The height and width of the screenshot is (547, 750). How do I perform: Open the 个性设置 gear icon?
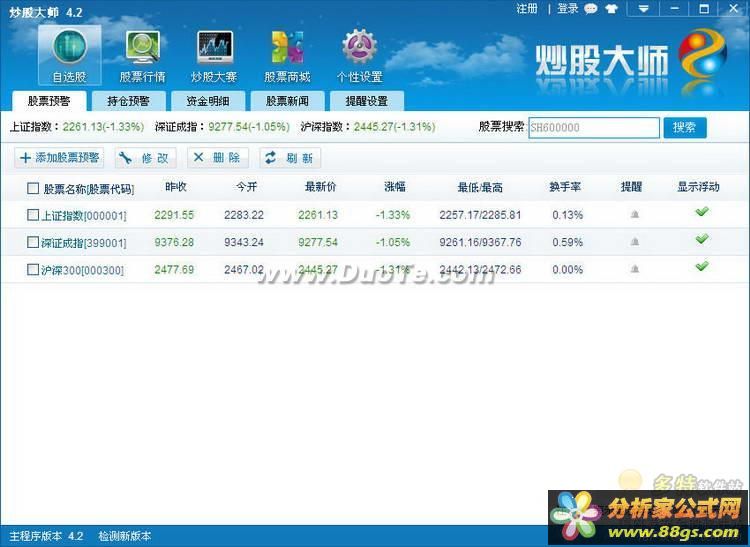pyautogui.click(x=359, y=55)
